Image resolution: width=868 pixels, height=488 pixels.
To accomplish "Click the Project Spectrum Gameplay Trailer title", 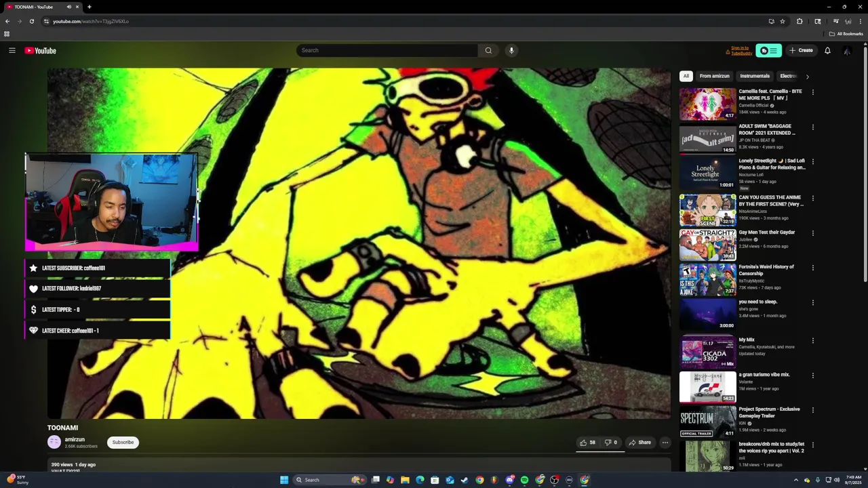I will [x=769, y=412].
